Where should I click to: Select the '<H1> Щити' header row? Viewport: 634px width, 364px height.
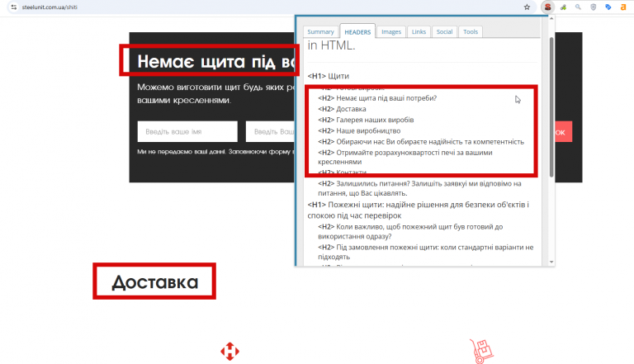point(329,76)
